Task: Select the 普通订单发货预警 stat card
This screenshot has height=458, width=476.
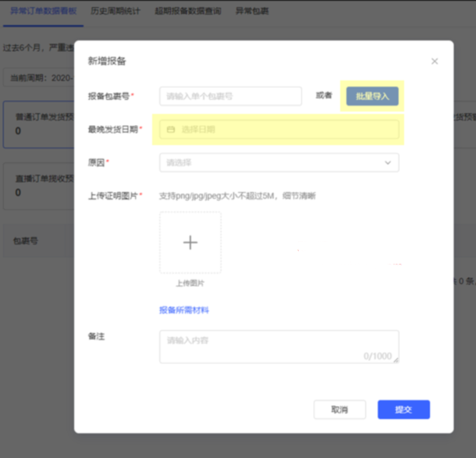Action: point(39,123)
